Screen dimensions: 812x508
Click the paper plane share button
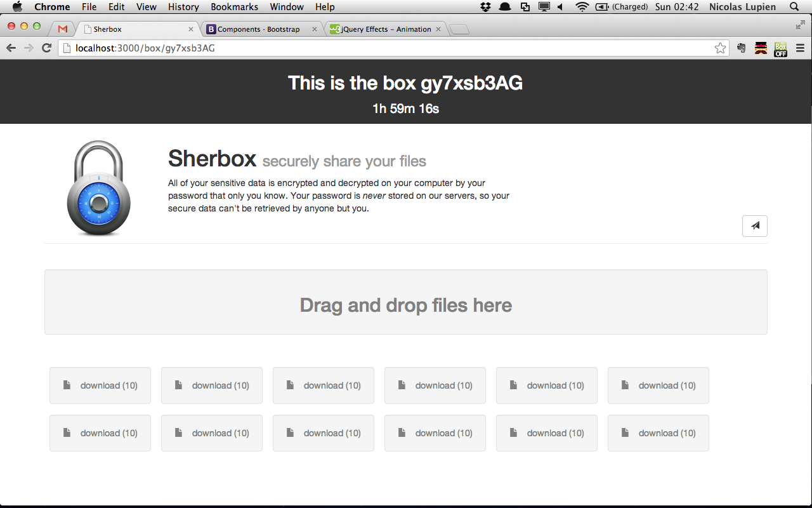coord(754,226)
